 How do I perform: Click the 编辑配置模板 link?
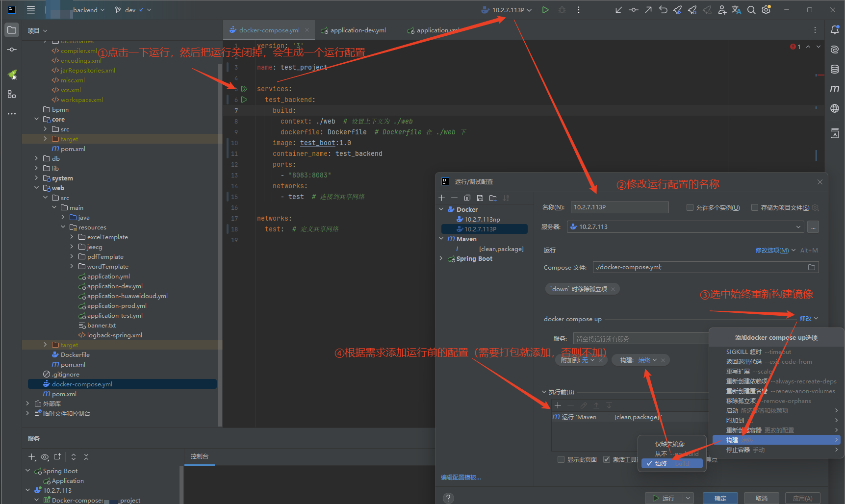pyautogui.click(x=461, y=478)
